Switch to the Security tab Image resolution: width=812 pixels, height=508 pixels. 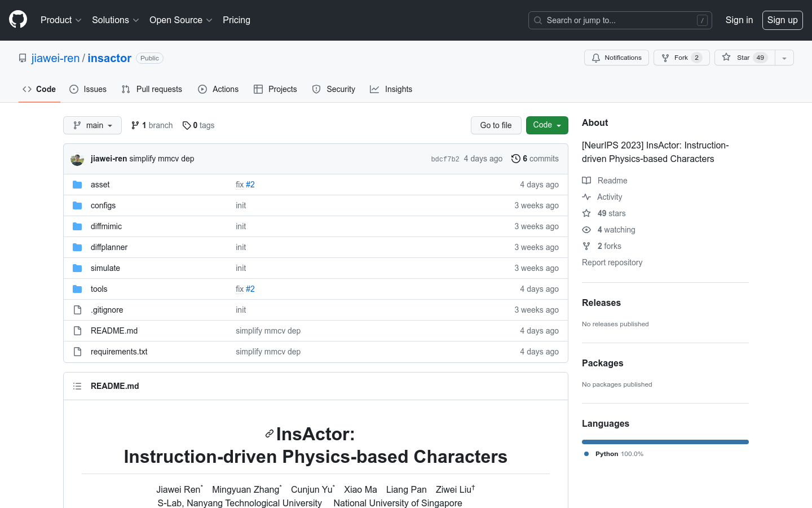[x=334, y=89]
